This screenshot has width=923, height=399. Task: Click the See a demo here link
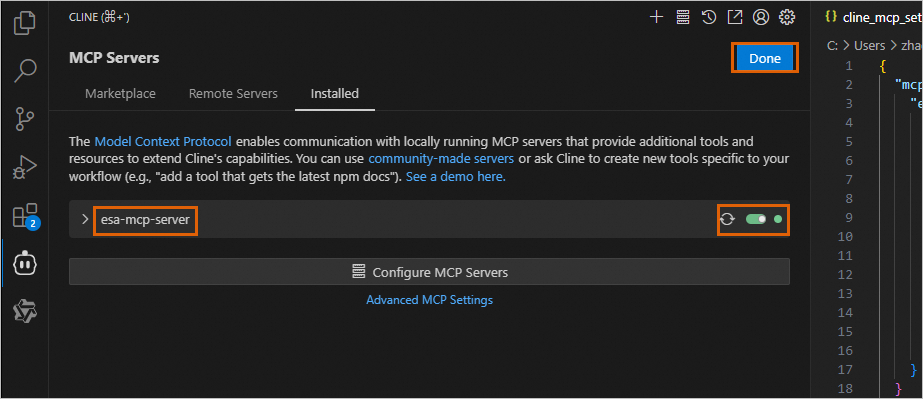point(456,177)
